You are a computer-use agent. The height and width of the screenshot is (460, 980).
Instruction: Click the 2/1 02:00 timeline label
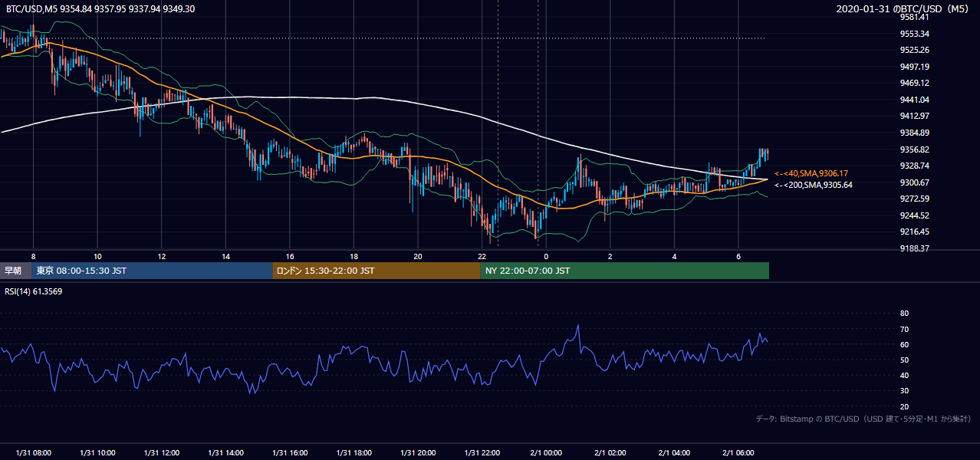coord(610,453)
